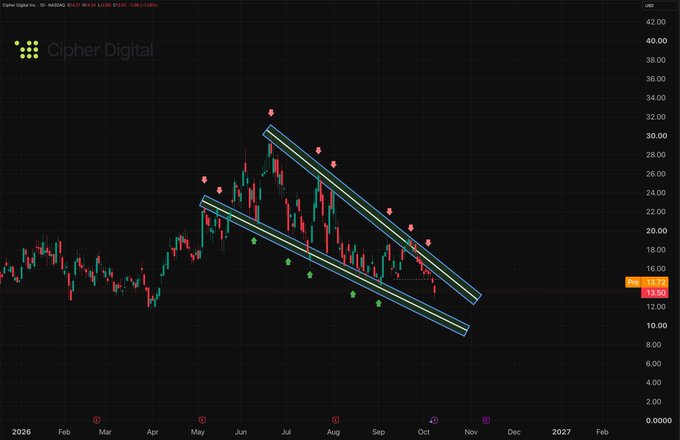Click the 10.00 price axis label

coord(656,326)
